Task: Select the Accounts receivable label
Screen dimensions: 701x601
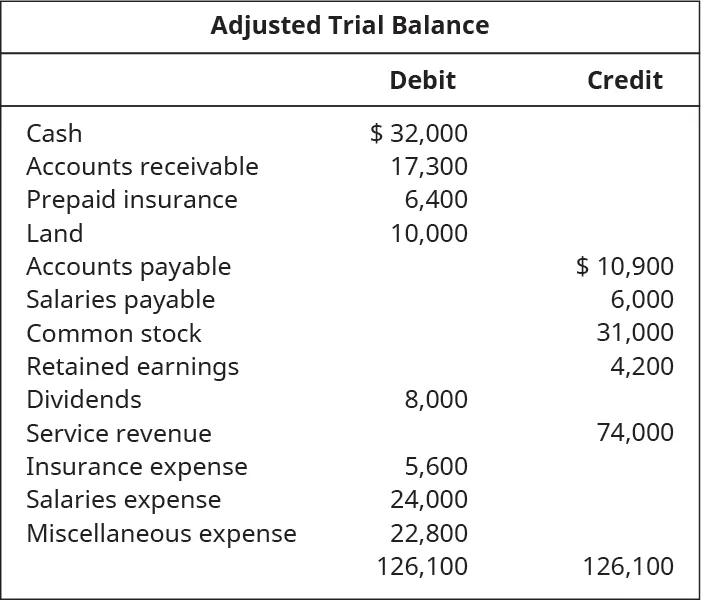Action: click(142, 166)
